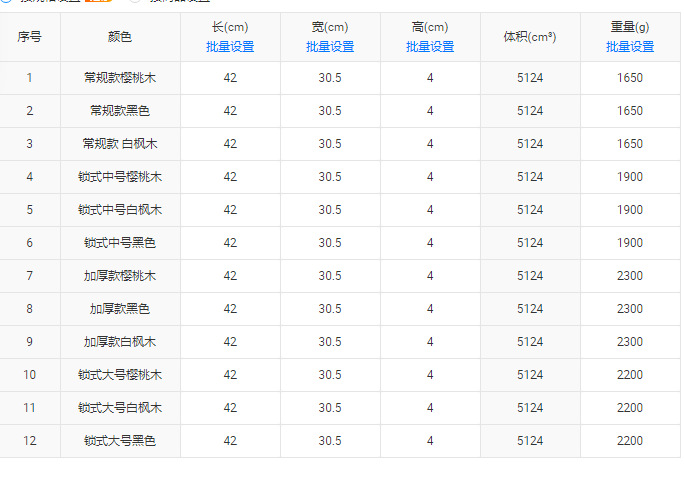Click the 体积(cm³) column header
The height and width of the screenshot is (483, 684).
[x=530, y=37]
